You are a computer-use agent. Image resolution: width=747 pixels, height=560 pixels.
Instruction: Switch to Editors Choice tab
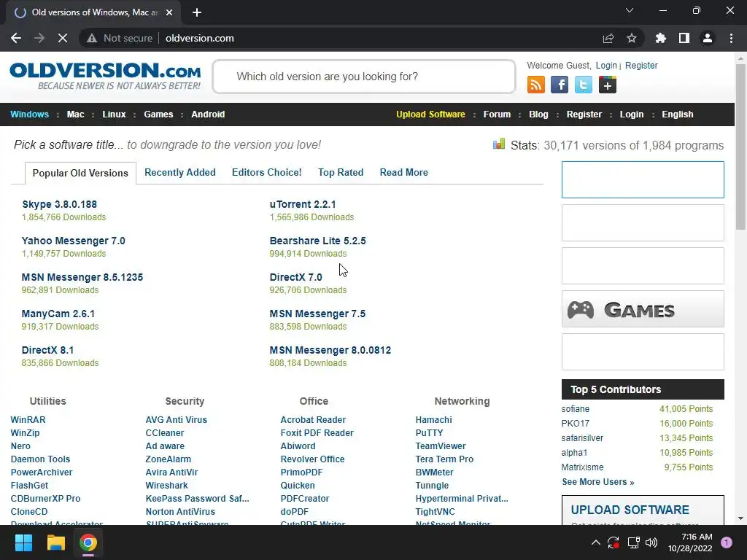pyautogui.click(x=267, y=172)
